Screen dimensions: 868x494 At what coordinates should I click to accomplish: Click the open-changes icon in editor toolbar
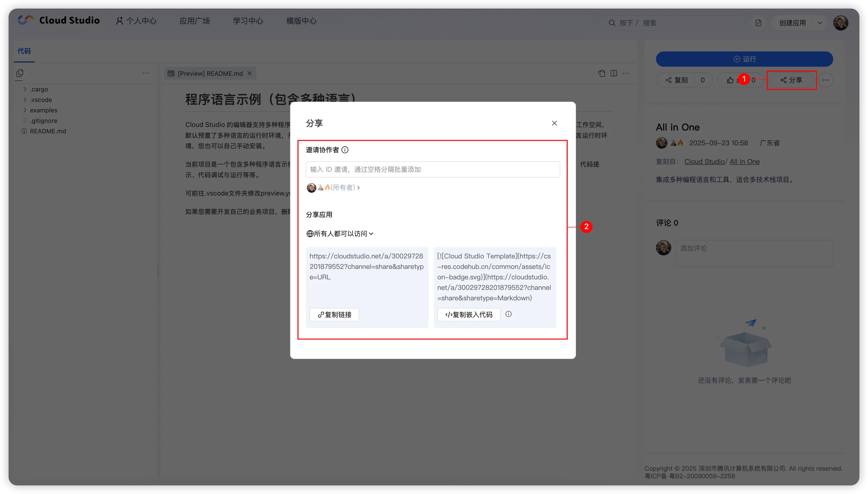point(601,73)
